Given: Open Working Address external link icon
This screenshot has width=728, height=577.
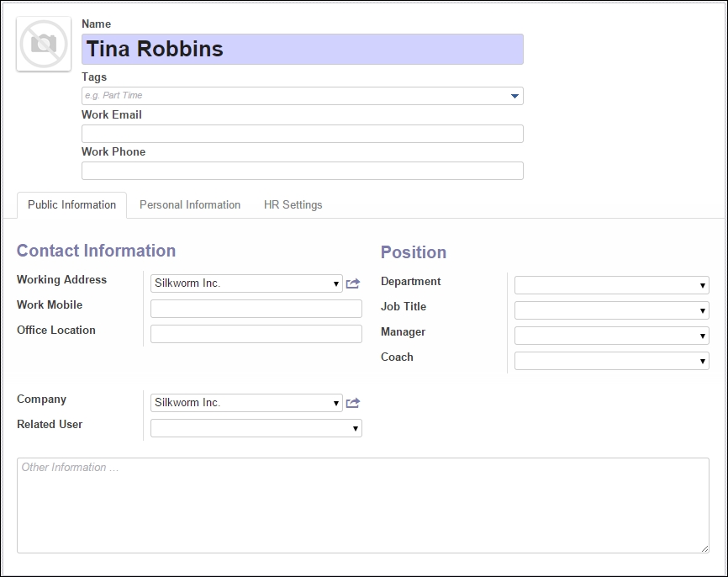Looking at the screenshot, I should 353,283.
